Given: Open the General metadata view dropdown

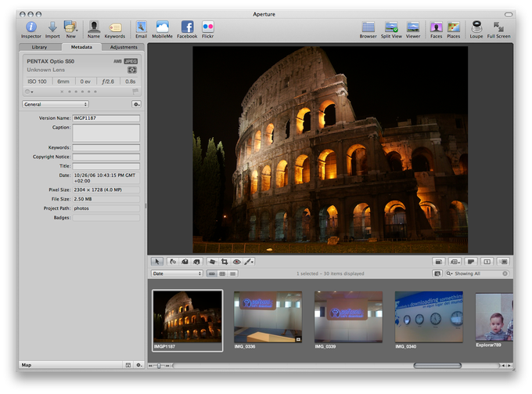Looking at the screenshot, I should pos(56,104).
